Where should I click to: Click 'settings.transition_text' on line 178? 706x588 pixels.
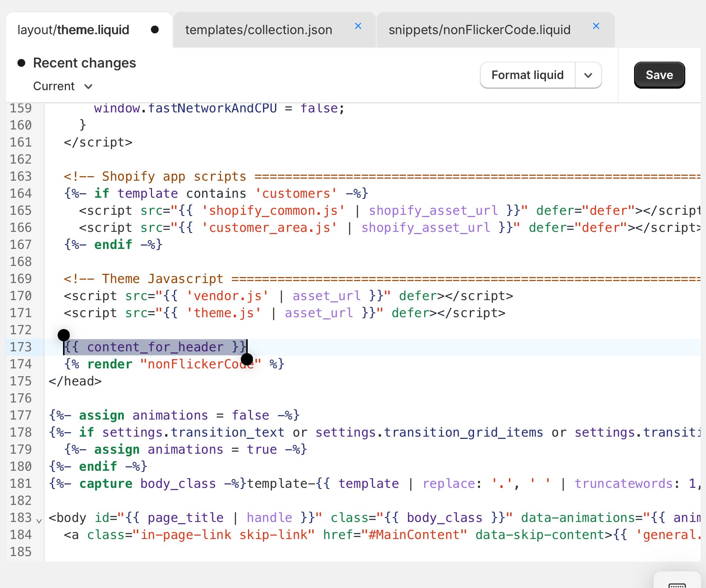tap(193, 432)
